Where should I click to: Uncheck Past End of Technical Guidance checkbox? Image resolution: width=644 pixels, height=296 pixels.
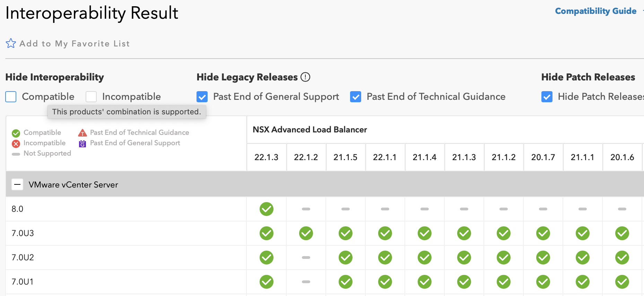(x=356, y=97)
